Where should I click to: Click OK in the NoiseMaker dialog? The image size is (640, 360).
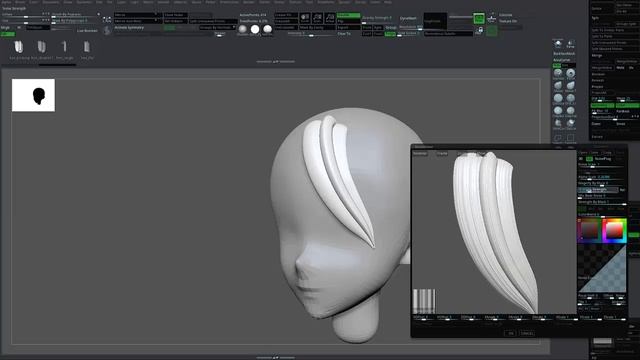click(510, 333)
